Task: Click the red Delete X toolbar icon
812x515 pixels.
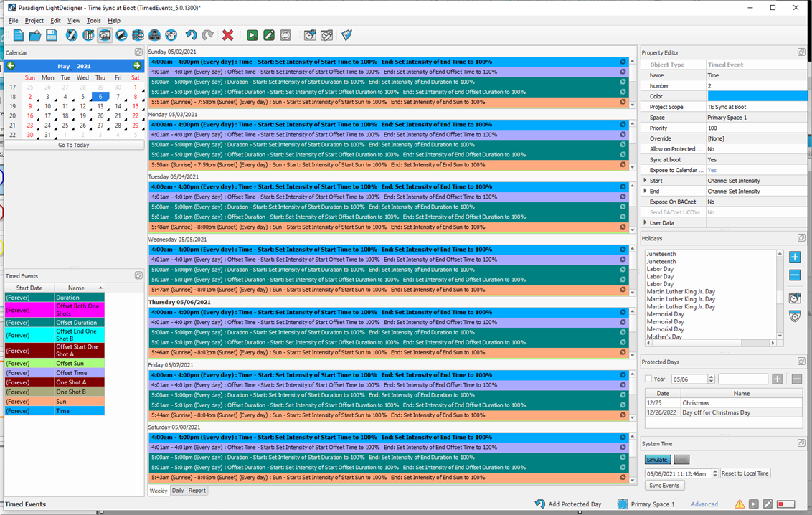Action: click(x=228, y=35)
